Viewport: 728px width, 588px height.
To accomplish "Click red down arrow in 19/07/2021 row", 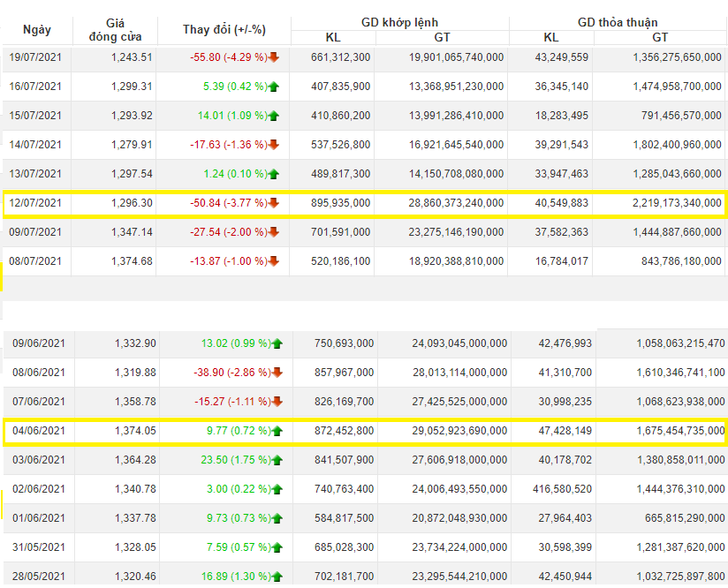I will 274,57.
